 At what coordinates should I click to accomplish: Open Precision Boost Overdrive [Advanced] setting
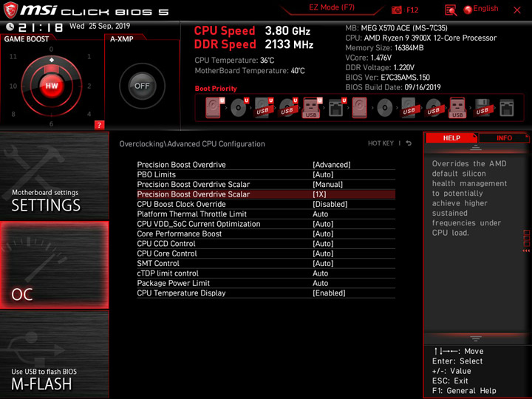(266, 165)
